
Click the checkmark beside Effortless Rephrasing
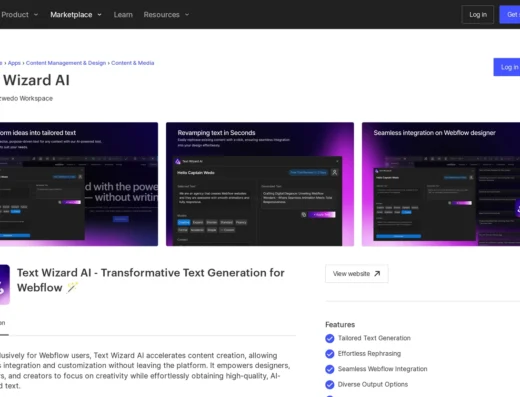[x=330, y=354]
